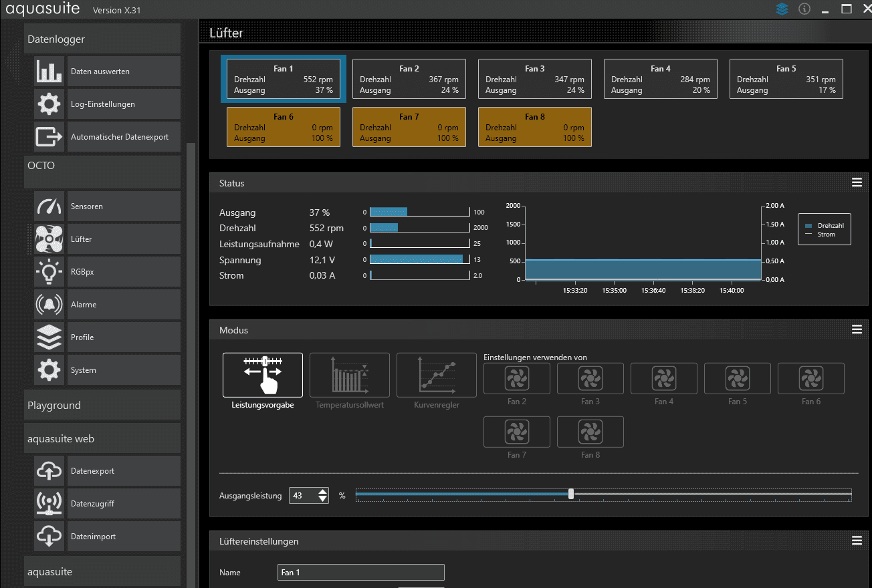This screenshot has height=588, width=872.
Task: Click the info icon in title bar
Action: coord(804,9)
